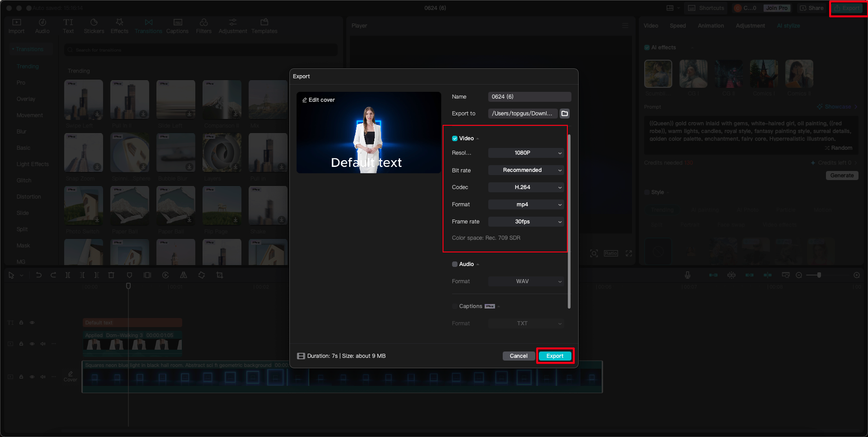
Task: Click the Export button in the dialog
Action: pyautogui.click(x=555, y=356)
